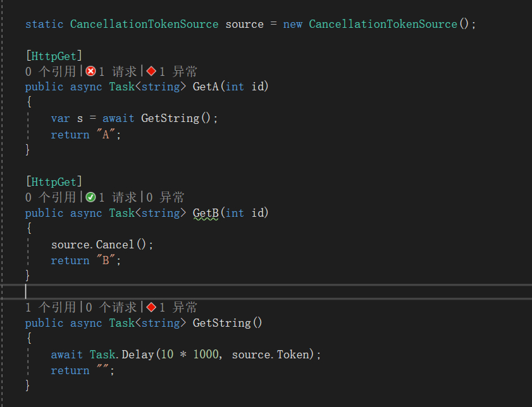The image size is (532, 407).
Task: Click source.Token inside the Delay call
Action: point(270,355)
